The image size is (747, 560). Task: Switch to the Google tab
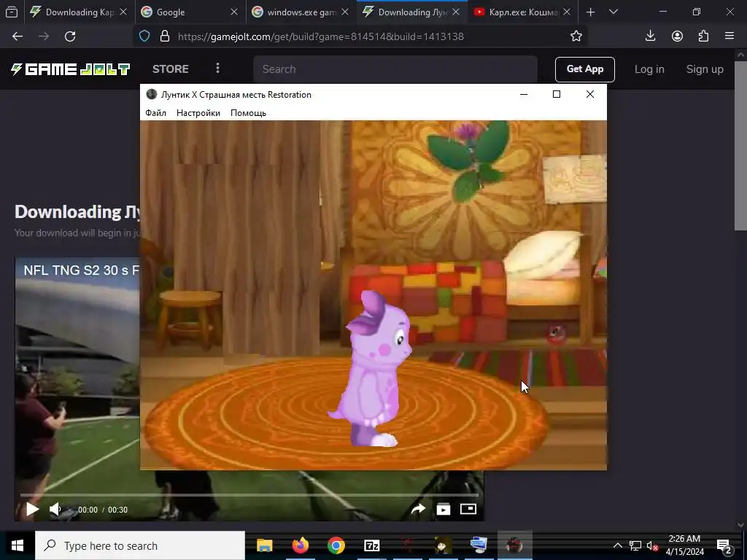[190, 12]
